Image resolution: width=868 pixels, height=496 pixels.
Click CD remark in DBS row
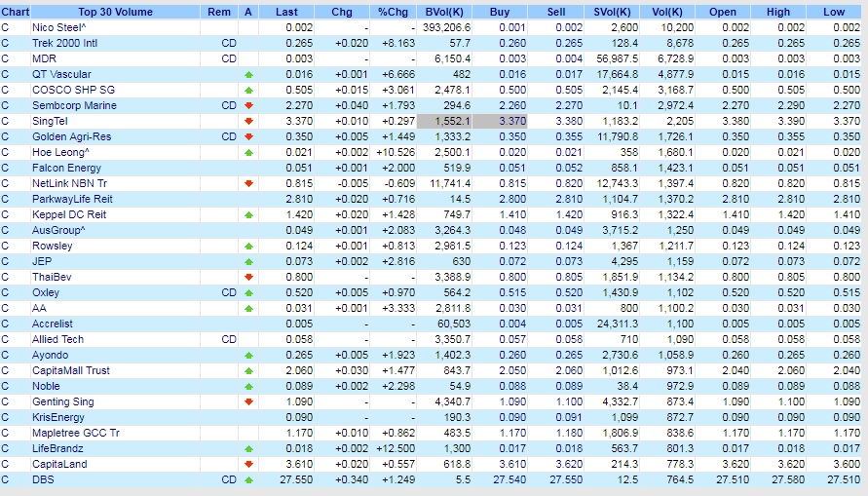tap(229, 480)
